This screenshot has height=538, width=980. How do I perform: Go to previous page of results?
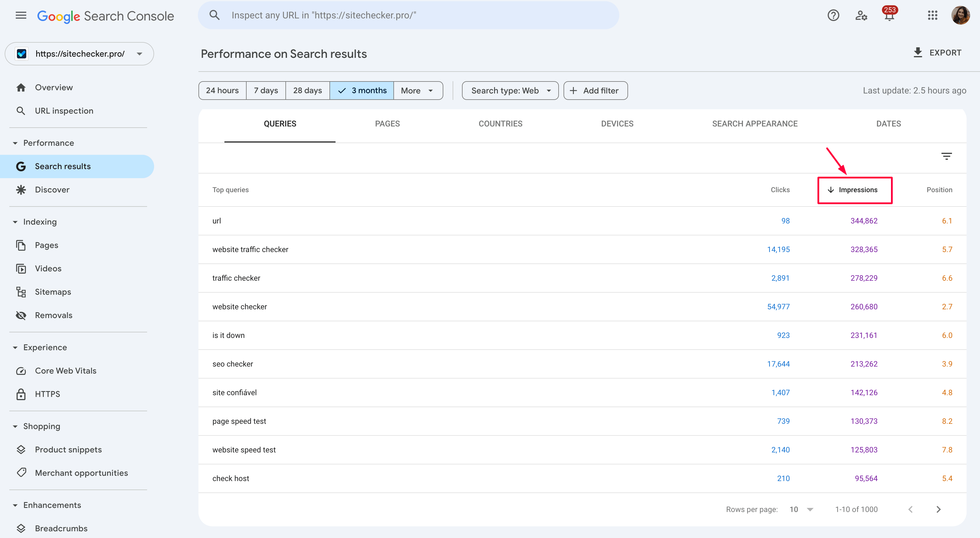coord(910,509)
